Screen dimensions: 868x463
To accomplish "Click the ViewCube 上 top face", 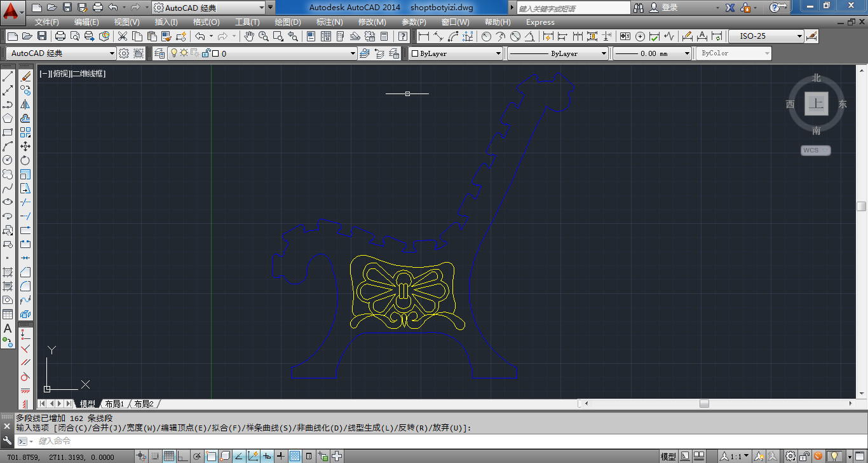I will (817, 104).
